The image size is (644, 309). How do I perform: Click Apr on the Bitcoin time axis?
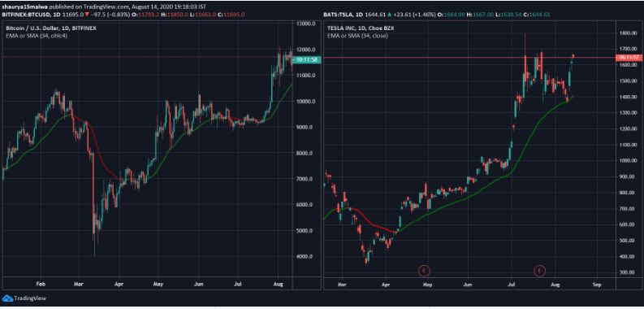(119, 284)
